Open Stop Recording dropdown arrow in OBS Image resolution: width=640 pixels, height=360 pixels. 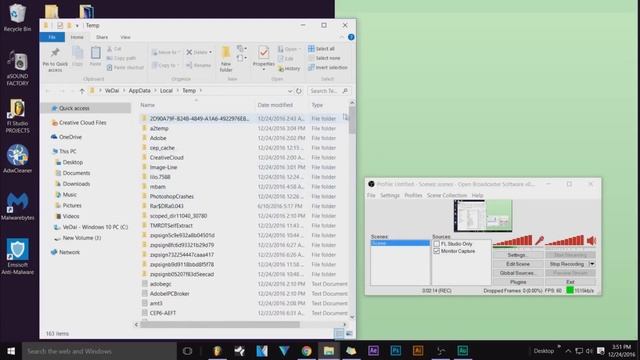coord(592,264)
